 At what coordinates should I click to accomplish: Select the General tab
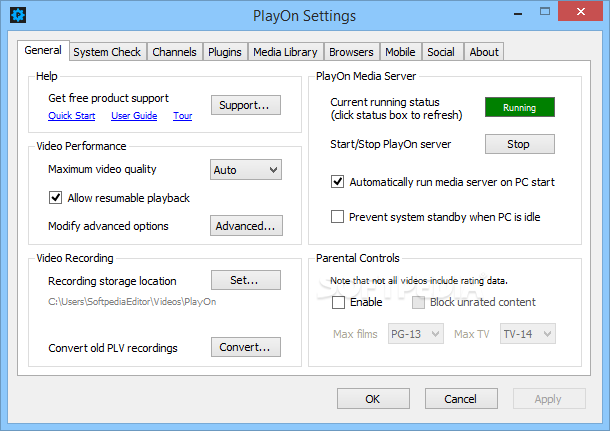click(x=43, y=50)
